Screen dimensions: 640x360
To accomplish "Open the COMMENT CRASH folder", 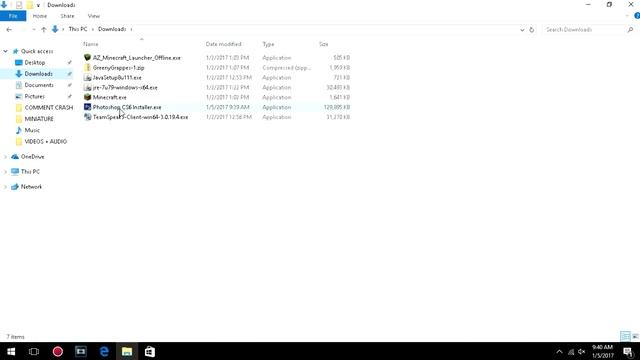I will [x=49, y=108].
